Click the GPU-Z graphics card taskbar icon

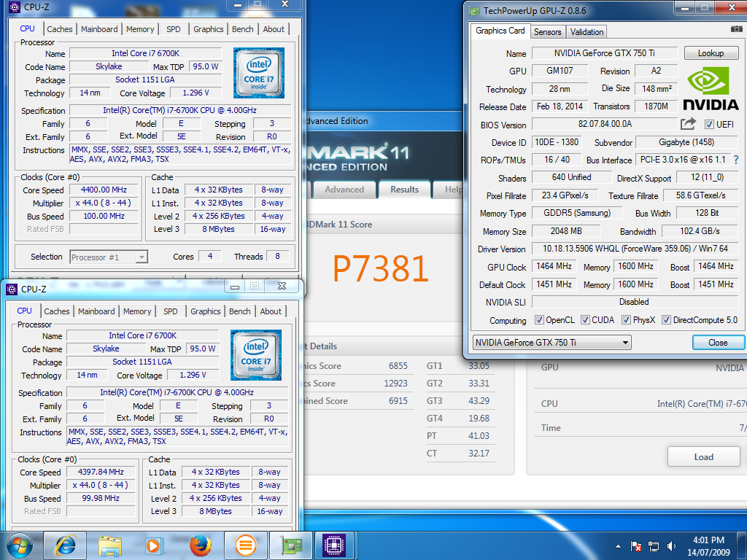tap(290, 545)
